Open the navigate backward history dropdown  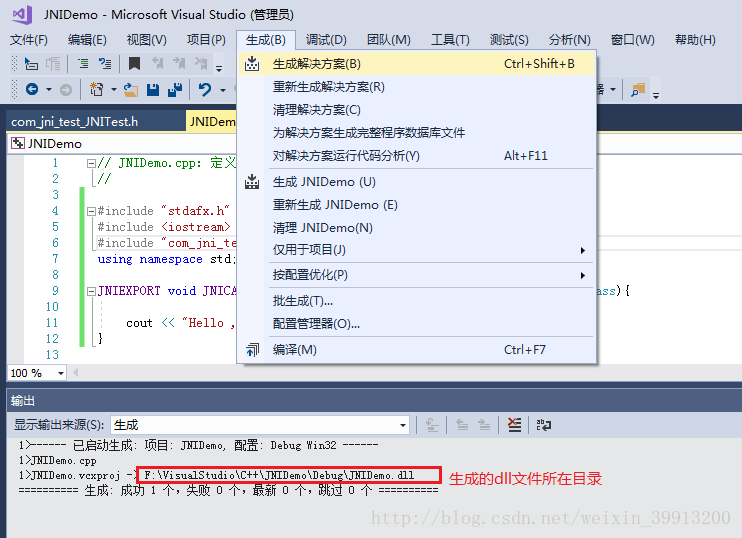point(48,89)
